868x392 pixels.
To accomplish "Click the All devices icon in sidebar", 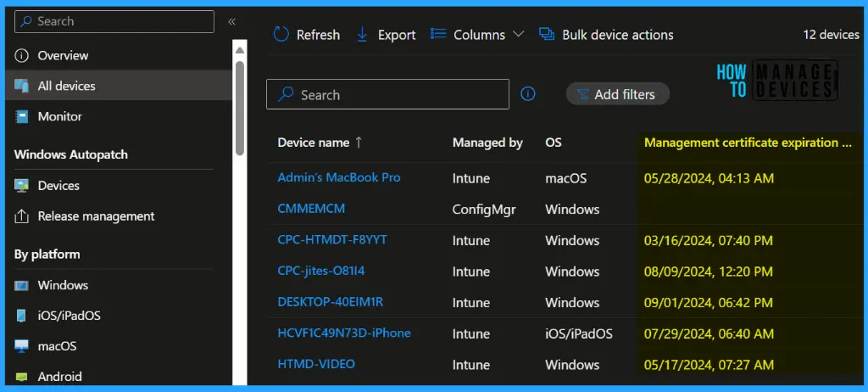I will tap(21, 86).
